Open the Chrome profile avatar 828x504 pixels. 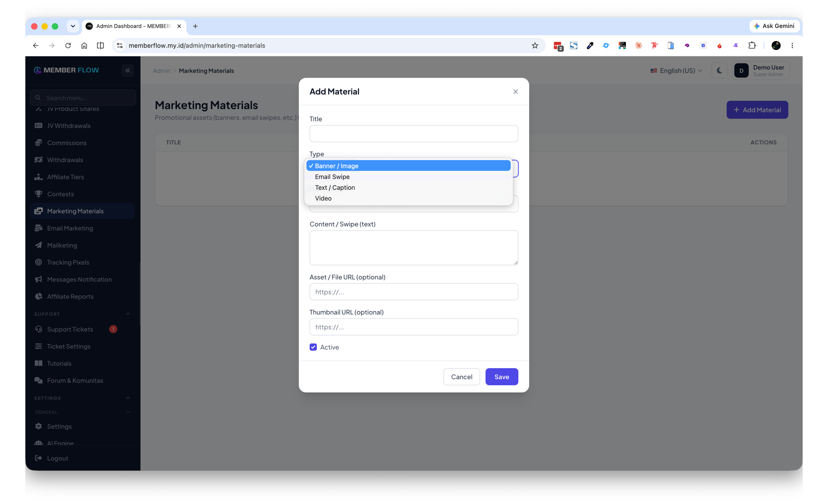click(776, 45)
